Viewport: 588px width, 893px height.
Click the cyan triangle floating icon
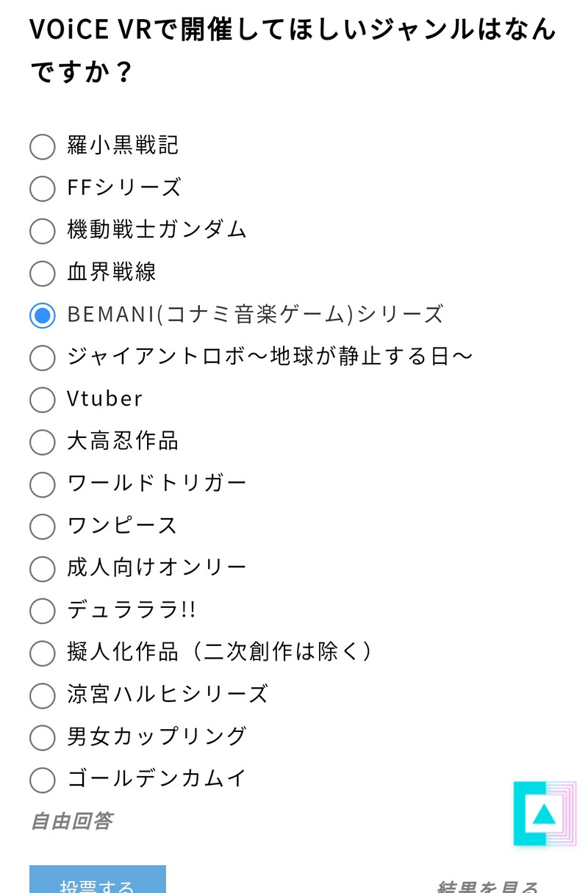point(544,814)
